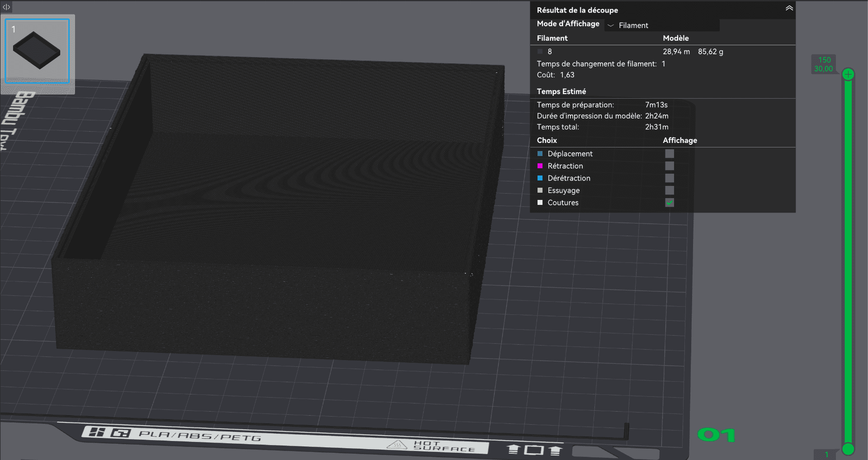
Task: Click the blue Dérétraction legend icon
Action: point(540,178)
